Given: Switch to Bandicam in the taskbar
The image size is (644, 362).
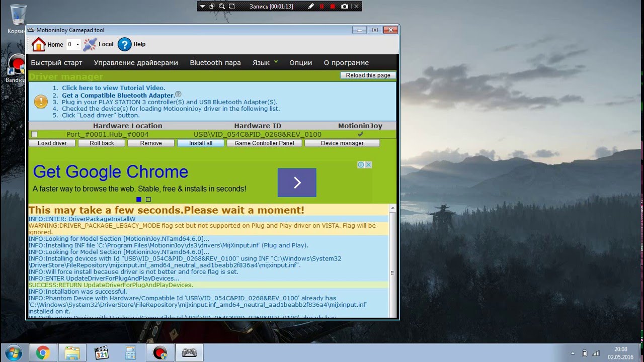Looking at the screenshot, I should 160,353.
